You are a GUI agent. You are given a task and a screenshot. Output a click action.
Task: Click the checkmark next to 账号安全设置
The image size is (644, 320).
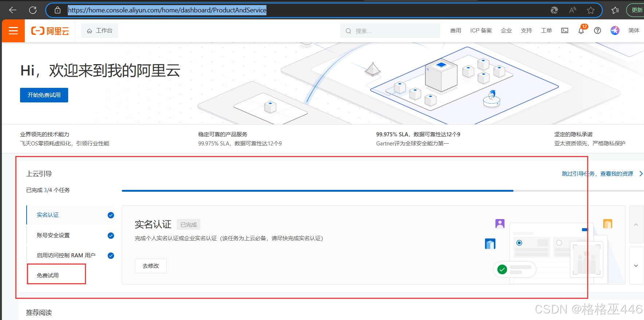pos(111,235)
